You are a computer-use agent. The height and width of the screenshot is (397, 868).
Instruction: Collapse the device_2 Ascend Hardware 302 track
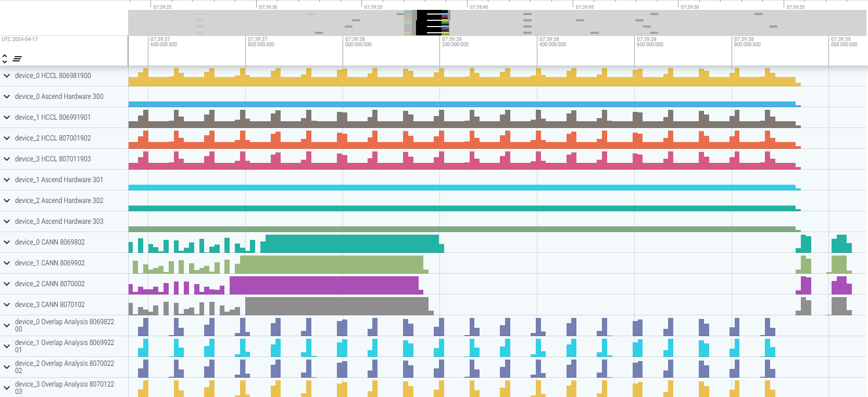[x=7, y=201]
